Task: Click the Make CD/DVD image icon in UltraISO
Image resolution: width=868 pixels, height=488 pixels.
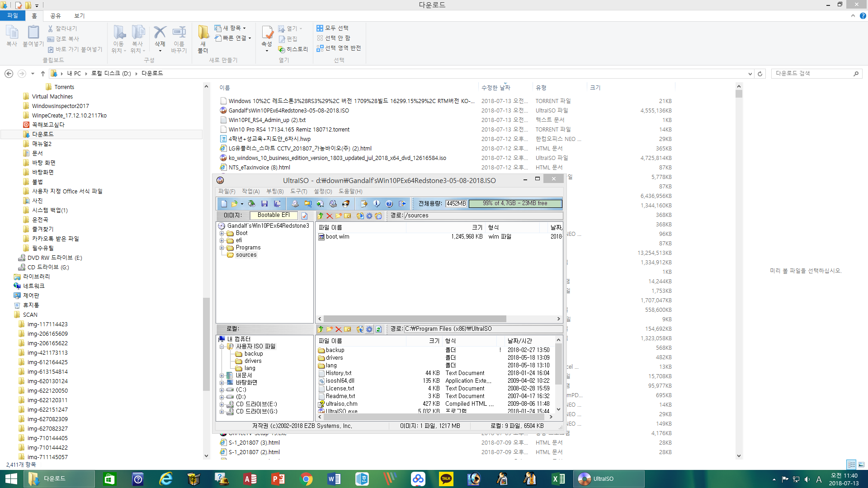Action: pos(295,204)
